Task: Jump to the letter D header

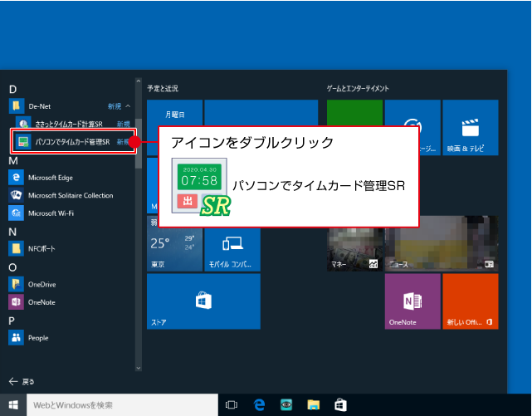Action: [12, 89]
